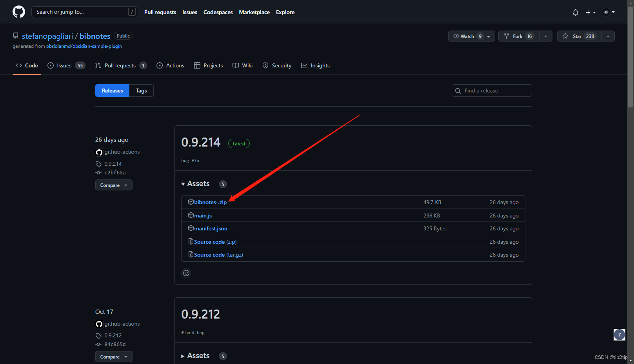Open release 0.9.212 title
Viewport: 634px width, 364px height.
pos(200,314)
